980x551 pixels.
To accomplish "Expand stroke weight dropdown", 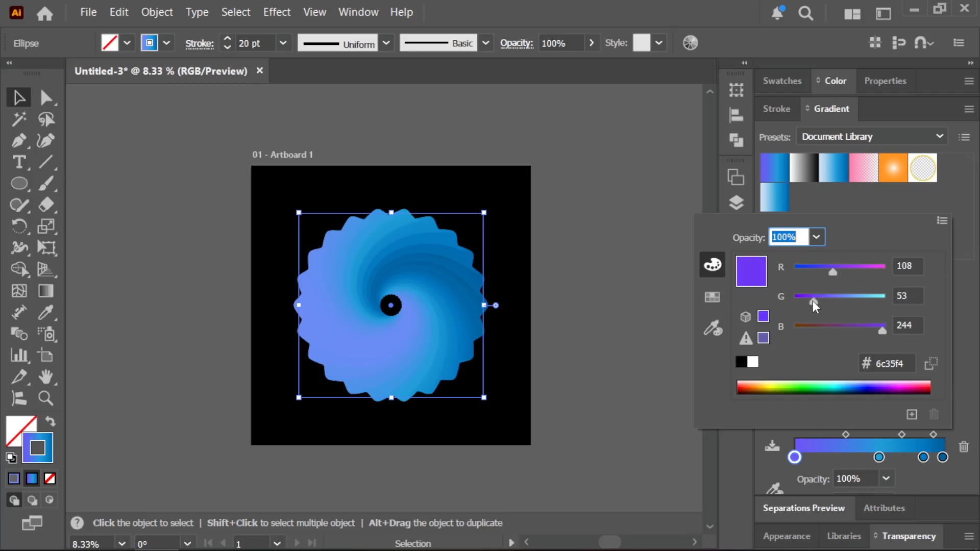I will pyautogui.click(x=283, y=43).
